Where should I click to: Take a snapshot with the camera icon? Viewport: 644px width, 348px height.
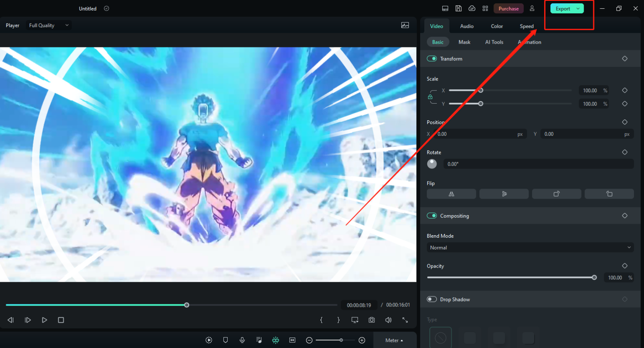pos(371,319)
